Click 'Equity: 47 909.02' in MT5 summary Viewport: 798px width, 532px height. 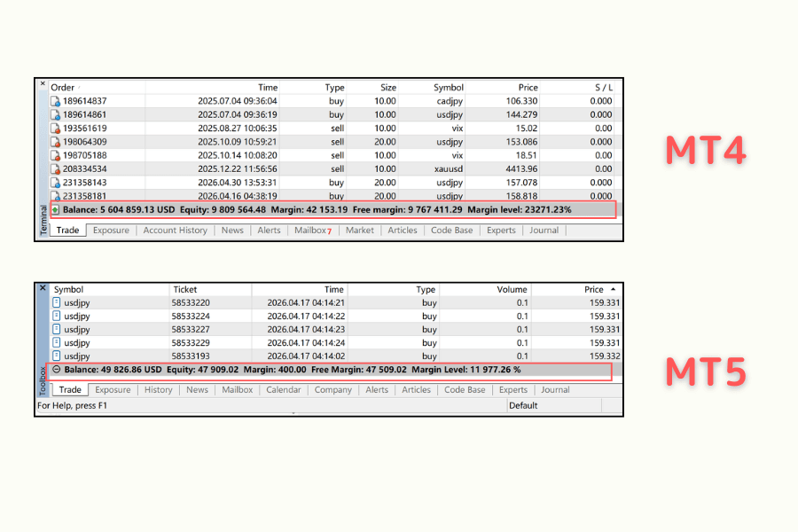coord(202,370)
